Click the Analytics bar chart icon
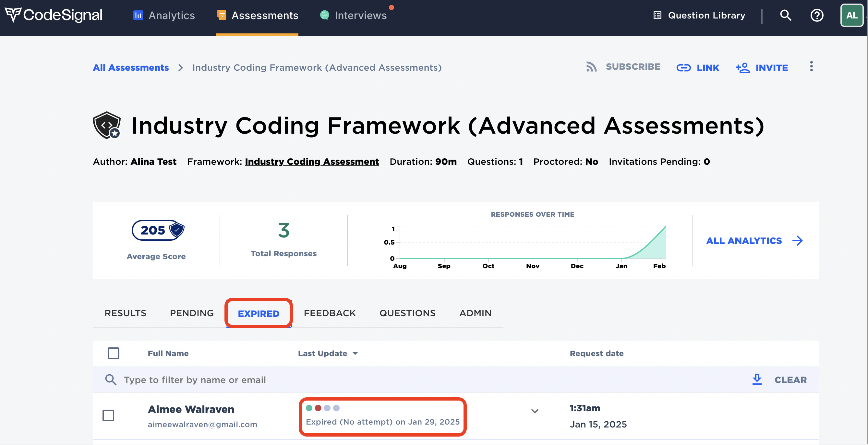The image size is (868, 445). point(138,16)
